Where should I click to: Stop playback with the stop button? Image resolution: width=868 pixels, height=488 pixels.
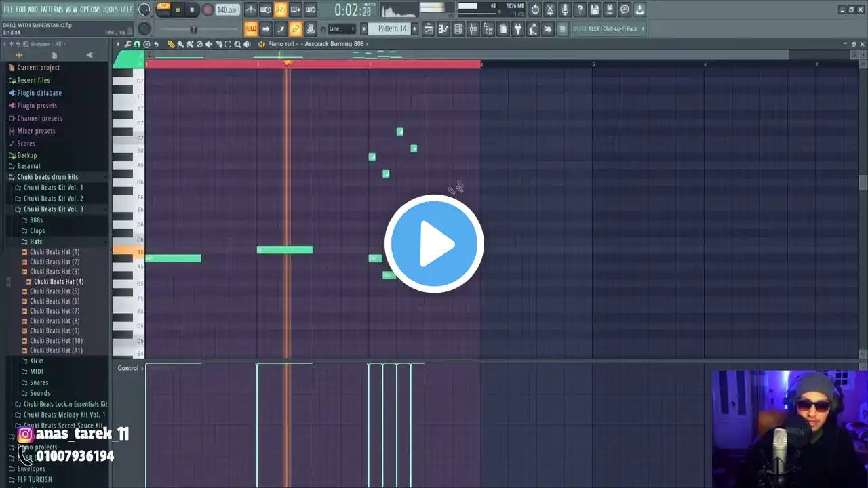(193, 9)
